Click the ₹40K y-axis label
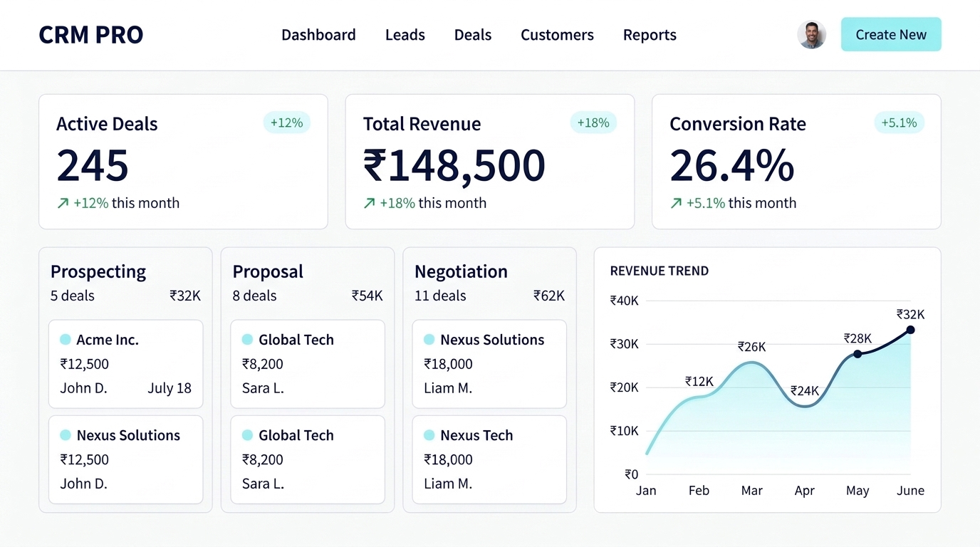The height and width of the screenshot is (547, 980). [x=625, y=301]
